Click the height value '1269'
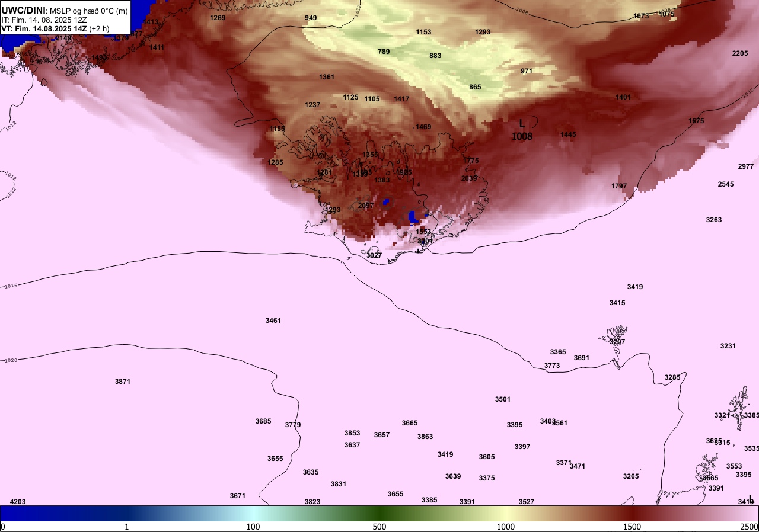 218,18
